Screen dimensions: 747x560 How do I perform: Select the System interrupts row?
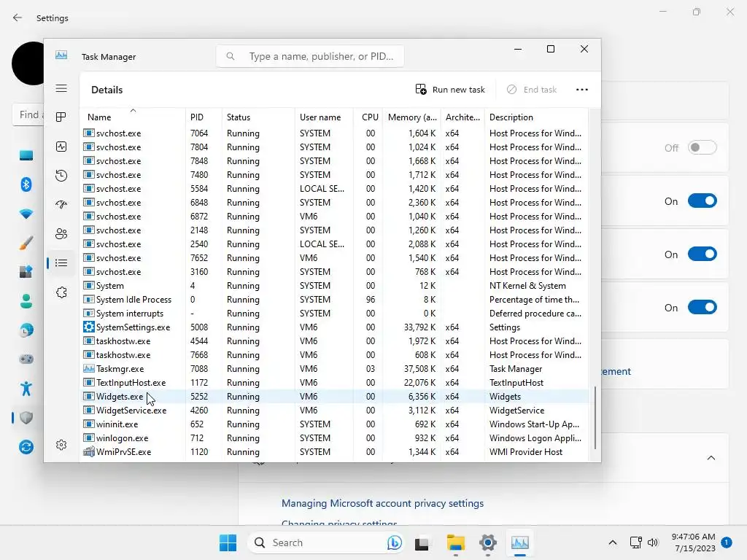pos(335,314)
